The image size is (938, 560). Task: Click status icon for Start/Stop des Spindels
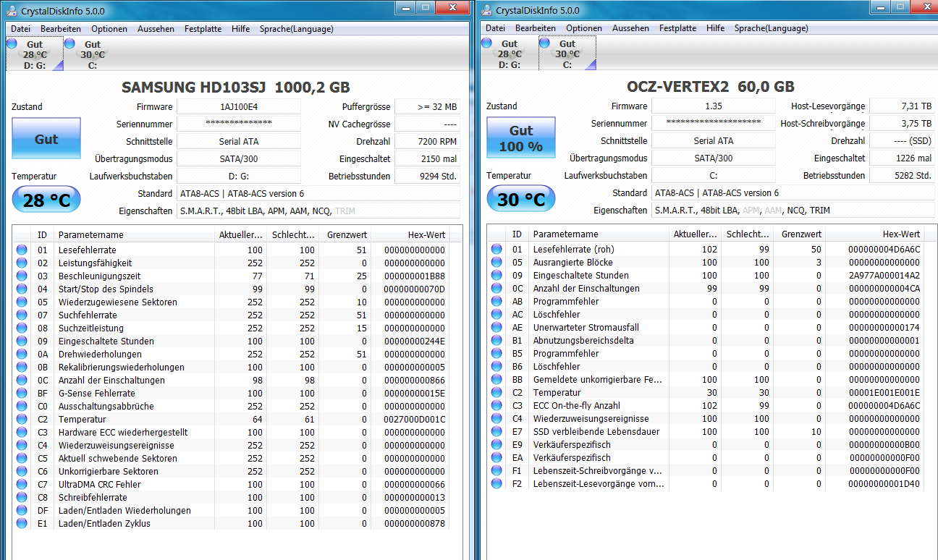point(22,289)
